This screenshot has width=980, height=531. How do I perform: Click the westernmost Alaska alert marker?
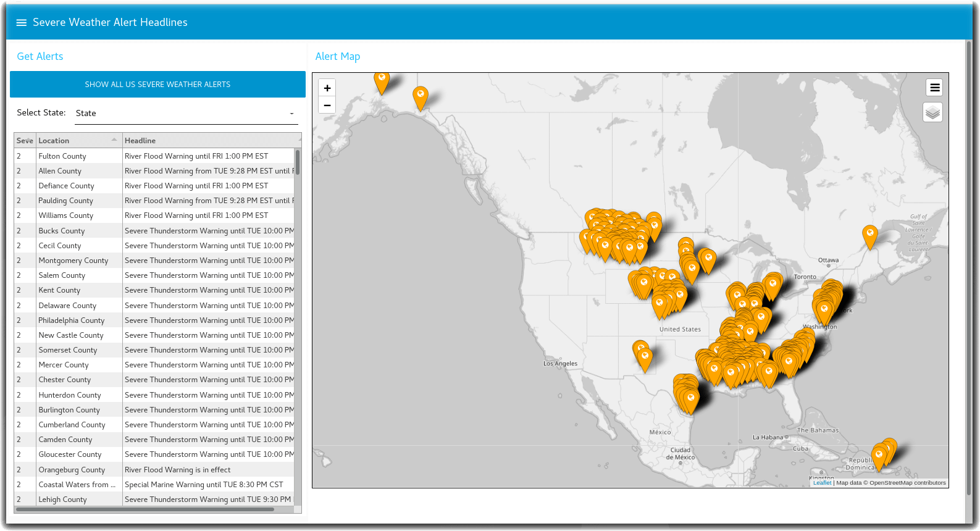pos(382,82)
